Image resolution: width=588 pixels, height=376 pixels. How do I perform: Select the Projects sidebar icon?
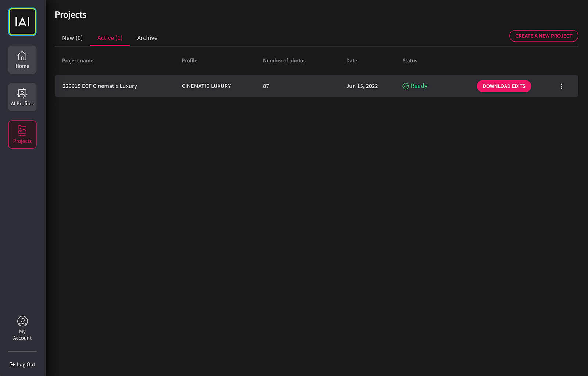[x=22, y=135]
